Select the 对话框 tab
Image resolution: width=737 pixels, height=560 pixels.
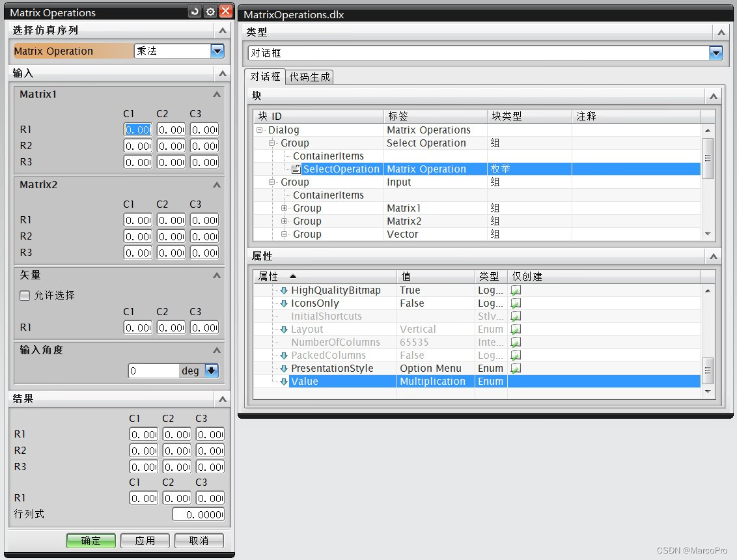(264, 76)
